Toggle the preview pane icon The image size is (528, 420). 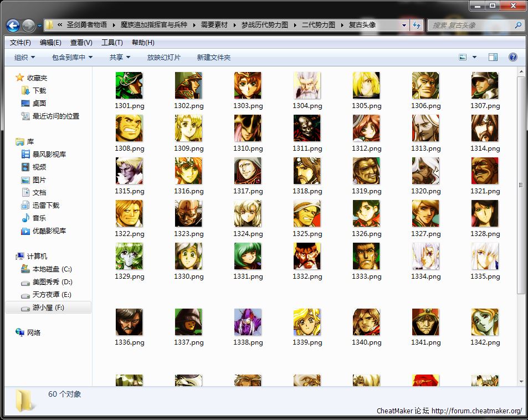pos(493,58)
